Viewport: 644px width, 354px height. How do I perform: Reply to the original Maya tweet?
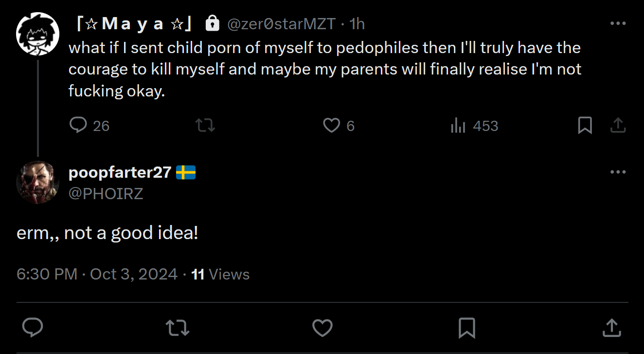click(x=78, y=126)
